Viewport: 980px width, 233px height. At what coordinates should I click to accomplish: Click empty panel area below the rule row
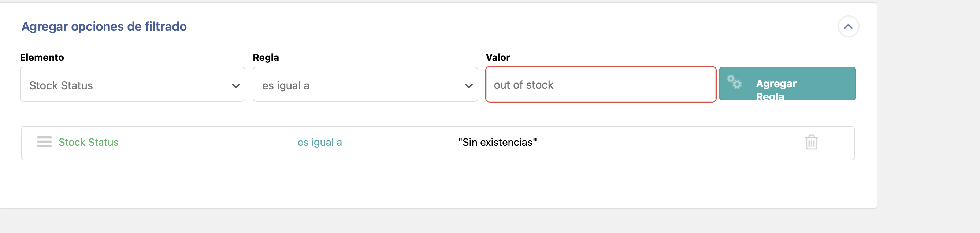pos(438,185)
